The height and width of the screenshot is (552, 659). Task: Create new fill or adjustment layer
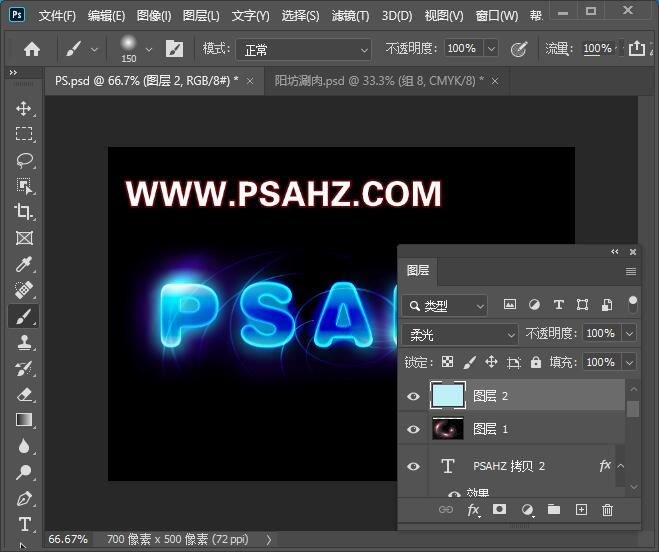(x=527, y=510)
